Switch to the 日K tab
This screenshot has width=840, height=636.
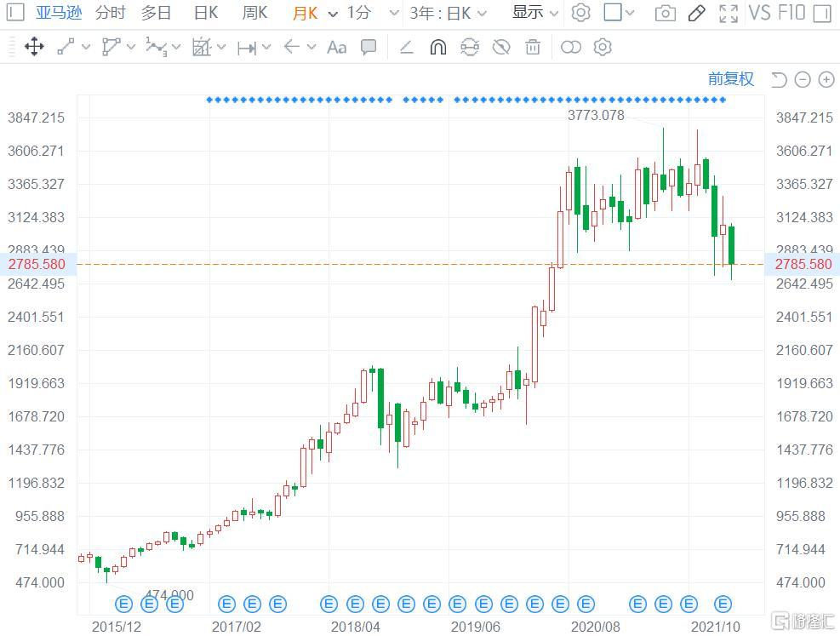(206, 12)
